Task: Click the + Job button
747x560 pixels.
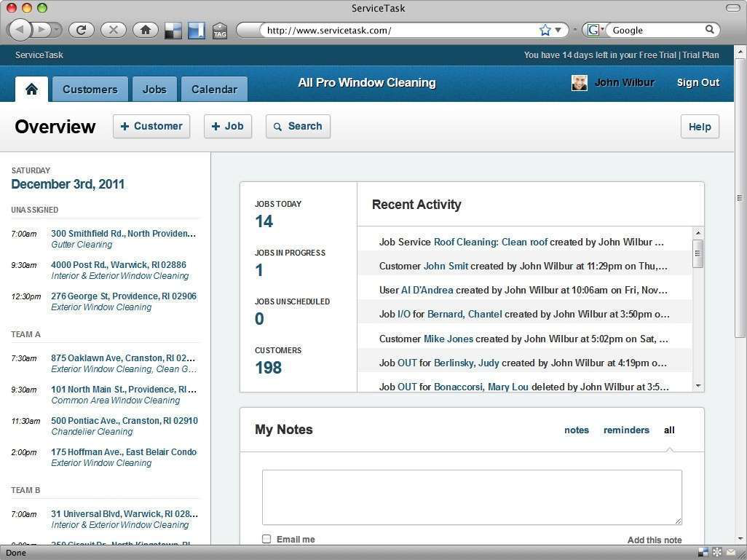Action: click(x=227, y=126)
